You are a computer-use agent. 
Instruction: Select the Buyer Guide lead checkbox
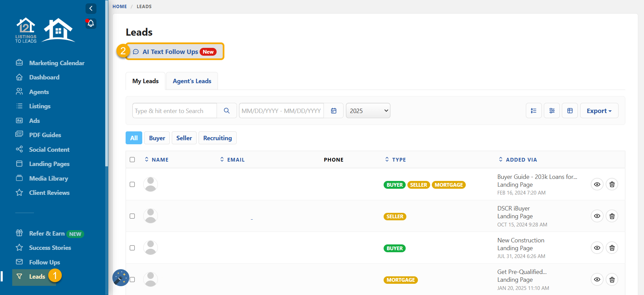pyautogui.click(x=132, y=184)
